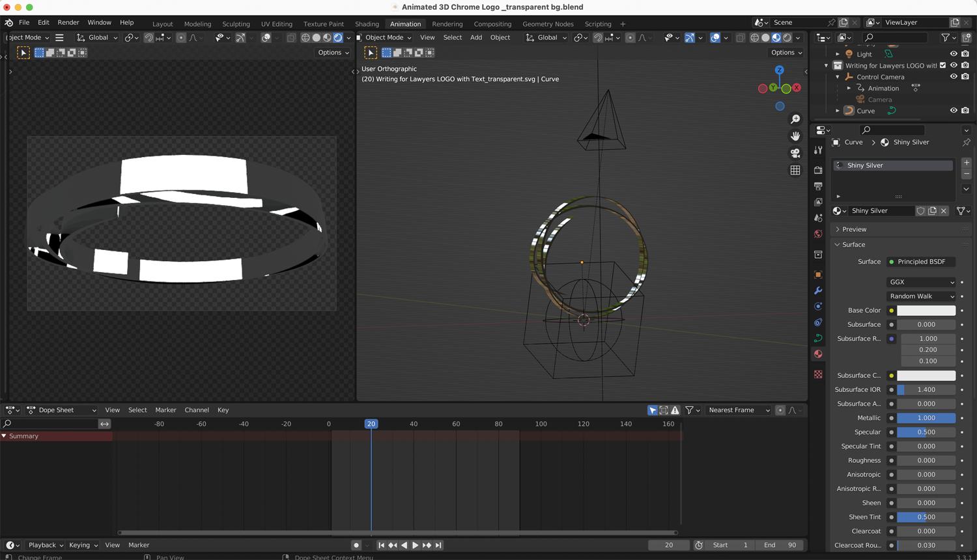977x560 pixels.
Task: Disable camera render icon for Light
Action: click(965, 54)
